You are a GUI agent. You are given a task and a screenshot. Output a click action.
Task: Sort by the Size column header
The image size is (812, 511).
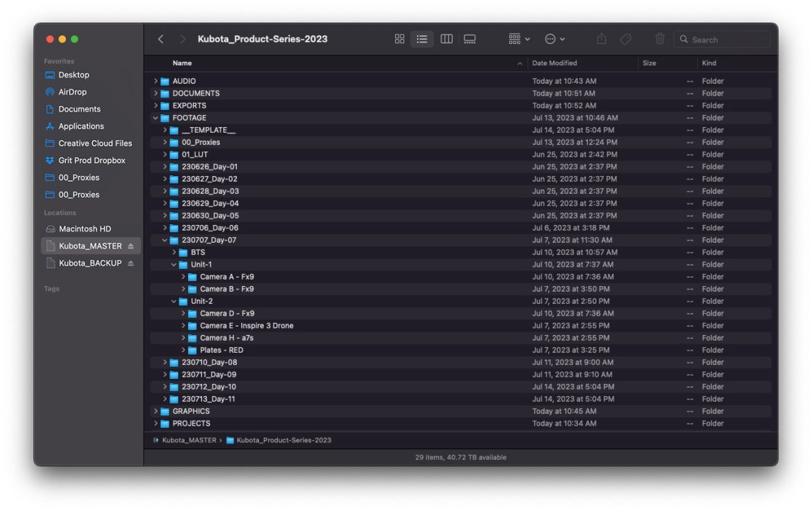[649, 62]
